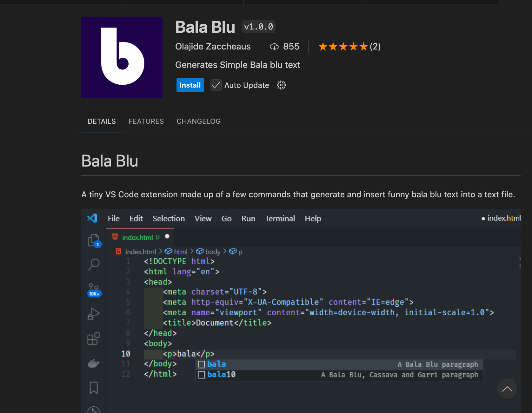The height and width of the screenshot is (413, 532).
Task: Select the index.html editor tab
Action: (x=140, y=237)
